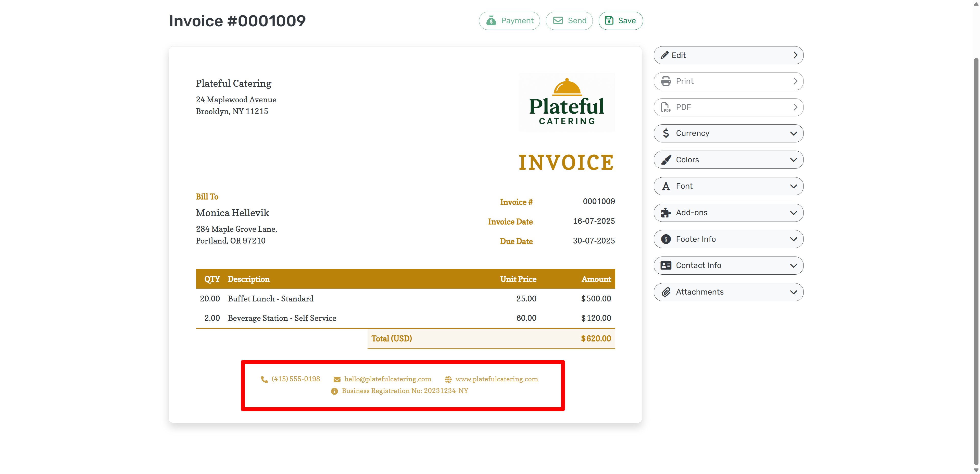980x474 pixels.
Task: Click the Description column header
Action: pos(248,279)
